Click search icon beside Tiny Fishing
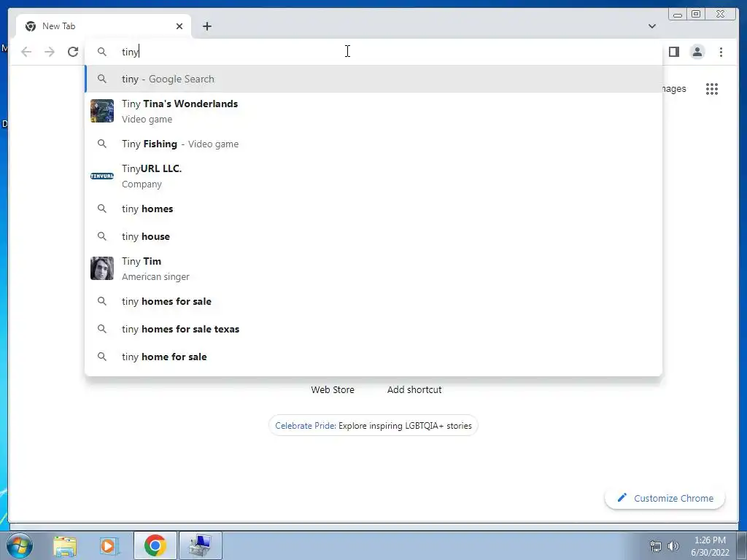The height and width of the screenshot is (560, 747). coord(102,144)
